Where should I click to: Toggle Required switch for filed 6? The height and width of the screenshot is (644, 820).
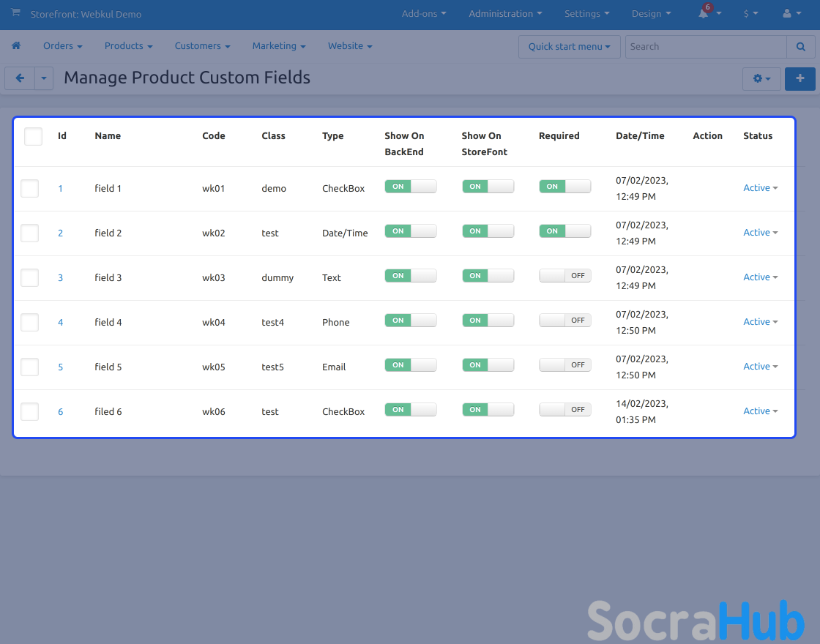coord(564,410)
